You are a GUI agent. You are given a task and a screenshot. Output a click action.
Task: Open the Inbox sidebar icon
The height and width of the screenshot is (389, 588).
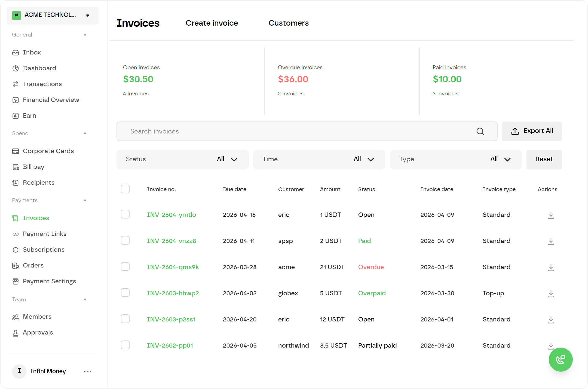16,53
